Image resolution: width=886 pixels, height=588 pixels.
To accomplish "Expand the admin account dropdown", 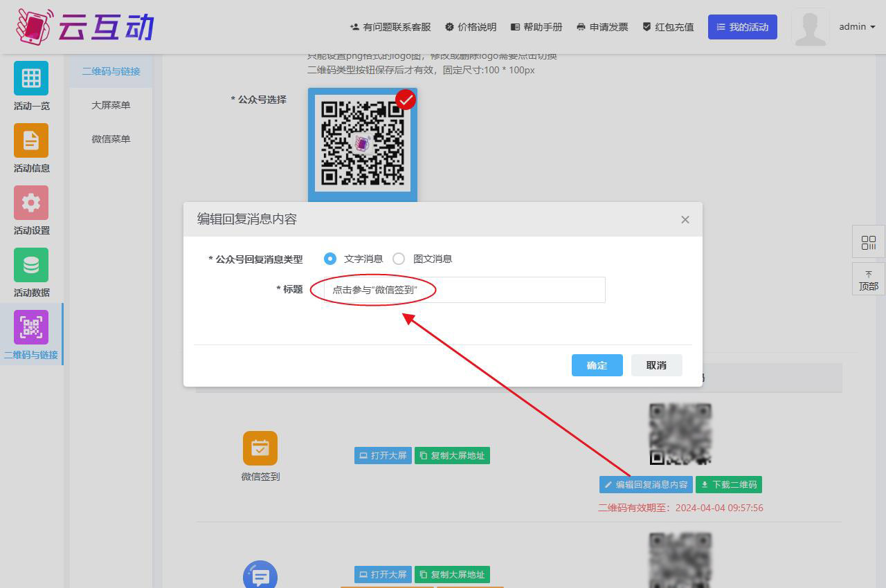I will 857,27.
